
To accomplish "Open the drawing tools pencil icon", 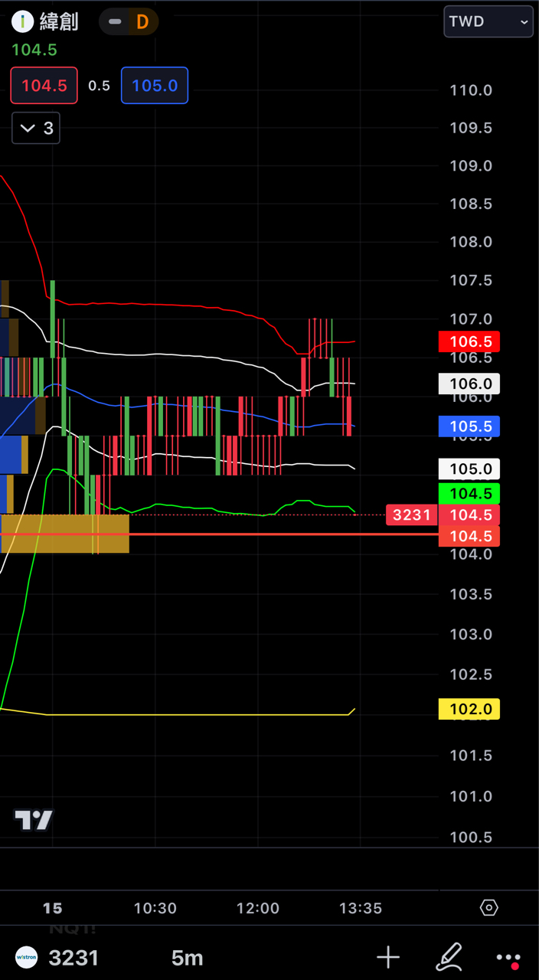I will (449, 957).
